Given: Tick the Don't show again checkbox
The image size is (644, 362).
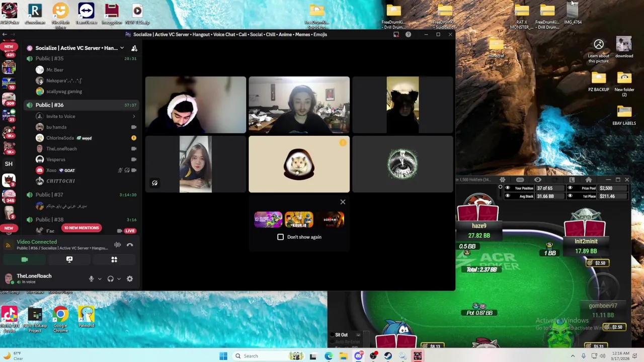Looking at the screenshot, I should [280, 237].
